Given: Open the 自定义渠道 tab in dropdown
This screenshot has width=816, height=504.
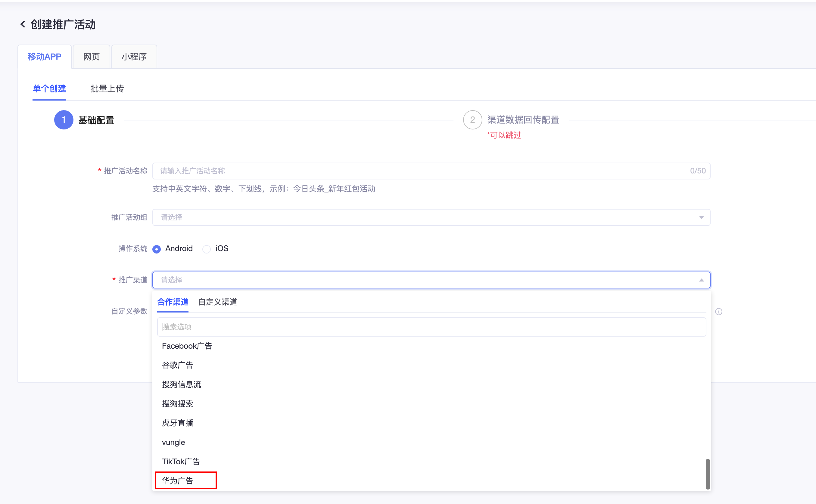Looking at the screenshot, I should tap(218, 302).
